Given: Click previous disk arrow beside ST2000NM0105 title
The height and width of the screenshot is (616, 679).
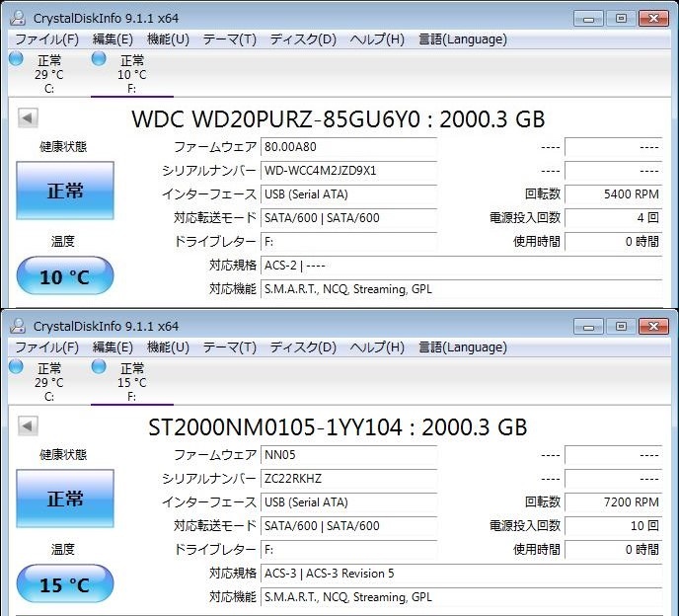Looking at the screenshot, I should click(x=28, y=425).
